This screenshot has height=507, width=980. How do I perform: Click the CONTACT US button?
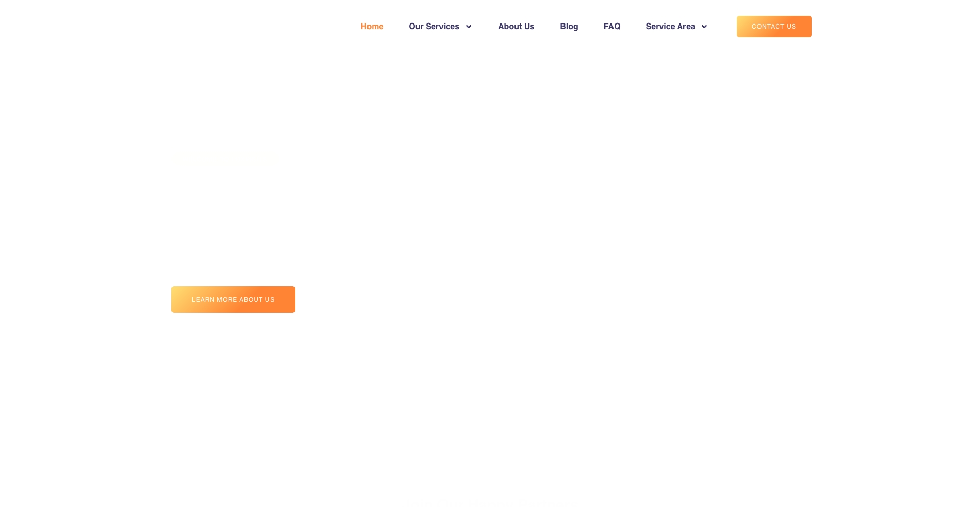(x=774, y=26)
